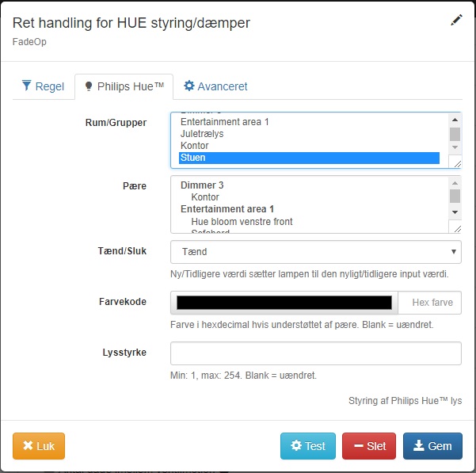Click the Lysstyrke input field

point(315,353)
